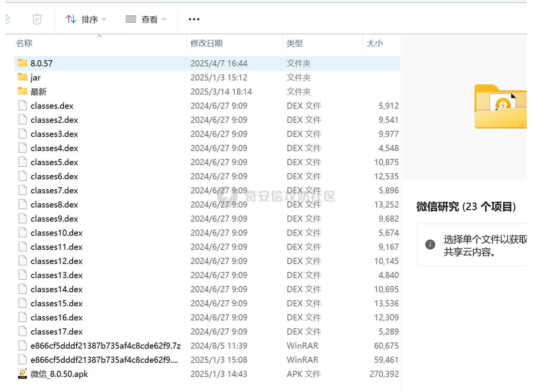Sort by 名称 column header
Screen dimensions: 554x392
click(24, 43)
